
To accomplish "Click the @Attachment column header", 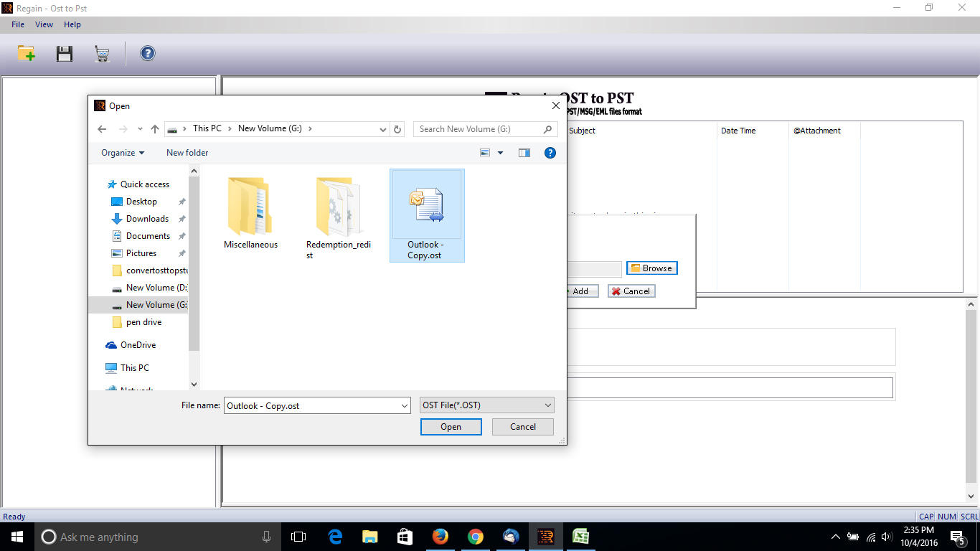I will point(816,131).
